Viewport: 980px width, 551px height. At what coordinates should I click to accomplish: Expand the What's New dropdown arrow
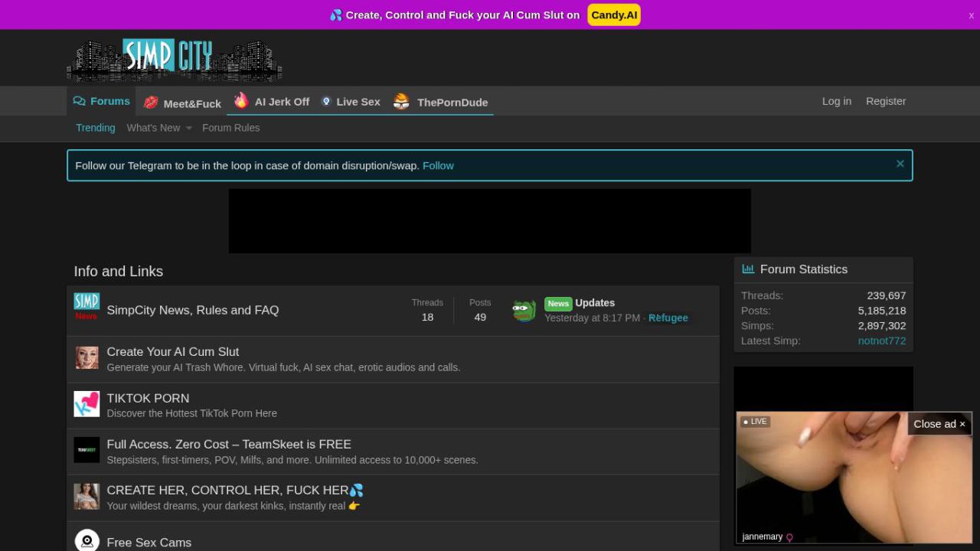click(x=189, y=128)
